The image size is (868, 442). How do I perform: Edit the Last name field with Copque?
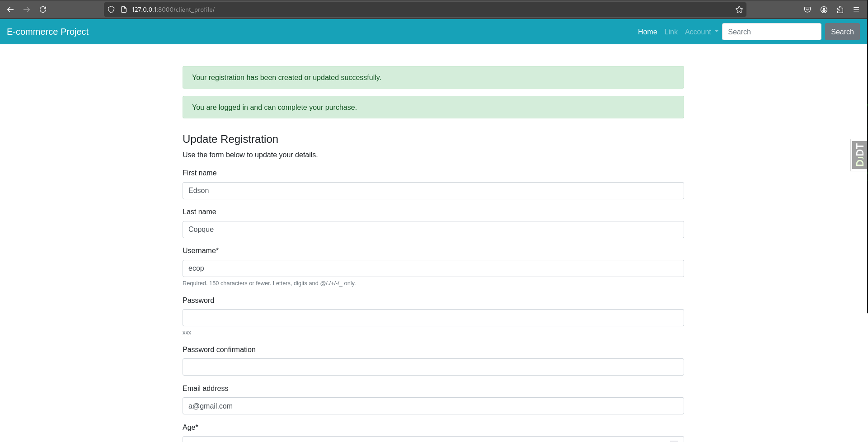[433, 230]
